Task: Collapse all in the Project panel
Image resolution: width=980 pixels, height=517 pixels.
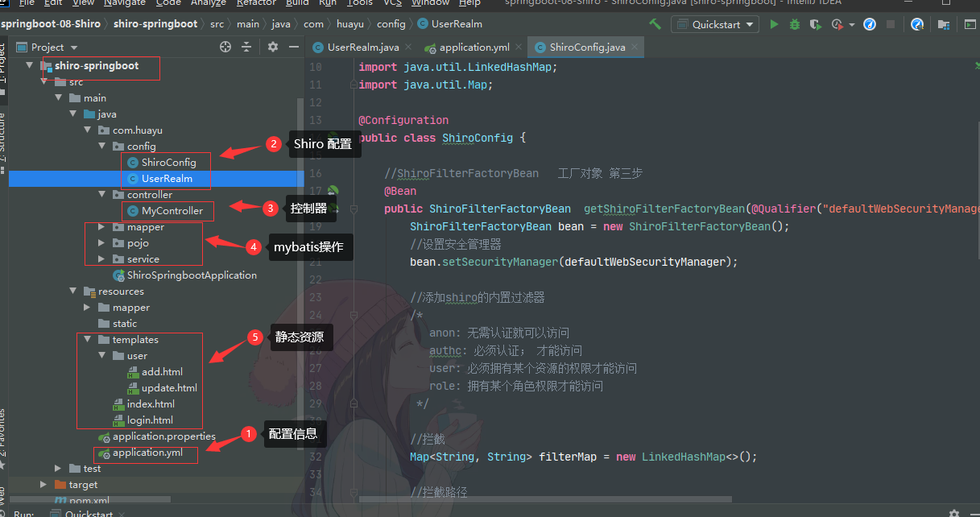Action: click(246, 48)
